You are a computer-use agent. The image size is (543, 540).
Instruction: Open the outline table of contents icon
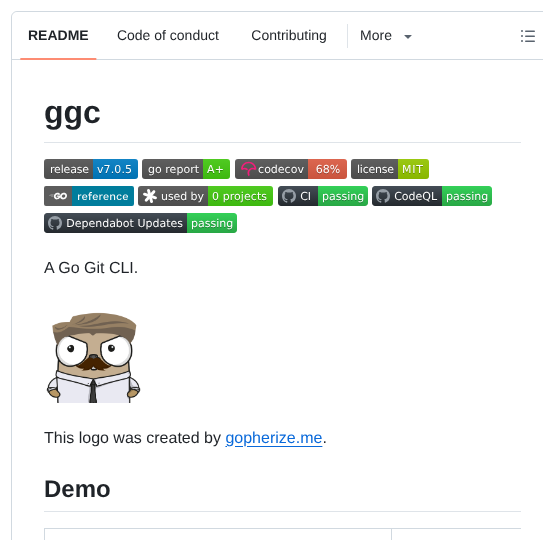tap(528, 36)
